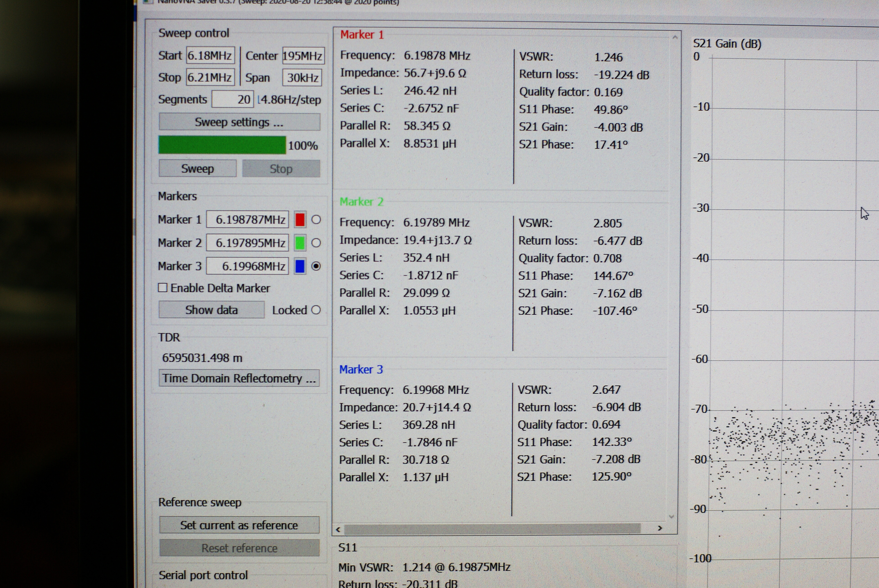Click horizontal scrollbar left arrow
The image size is (879, 588).
(338, 529)
